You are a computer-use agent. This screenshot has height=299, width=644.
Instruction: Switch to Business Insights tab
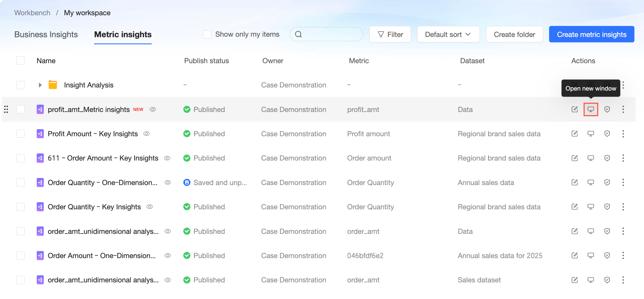tap(46, 34)
